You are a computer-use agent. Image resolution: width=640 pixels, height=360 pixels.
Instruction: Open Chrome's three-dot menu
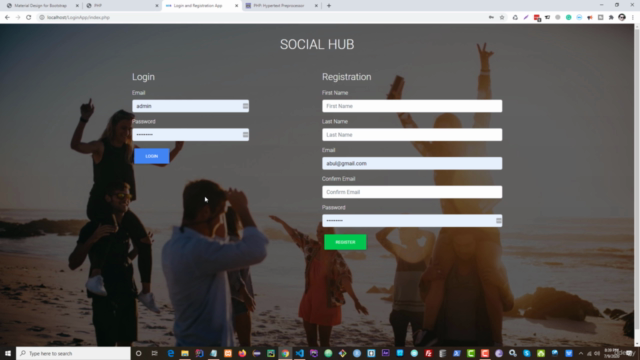pyautogui.click(x=633, y=18)
